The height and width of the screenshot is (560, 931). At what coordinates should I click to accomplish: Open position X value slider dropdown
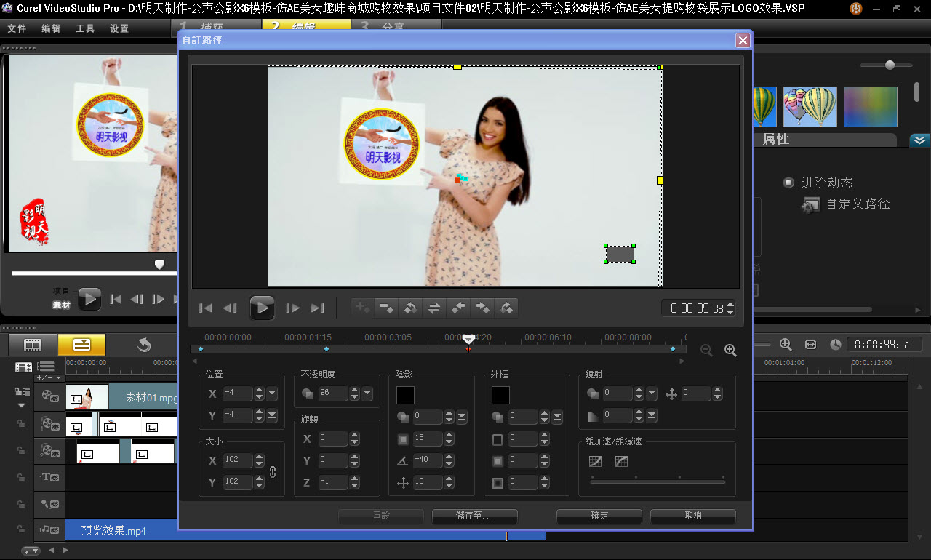(x=272, y=393)
